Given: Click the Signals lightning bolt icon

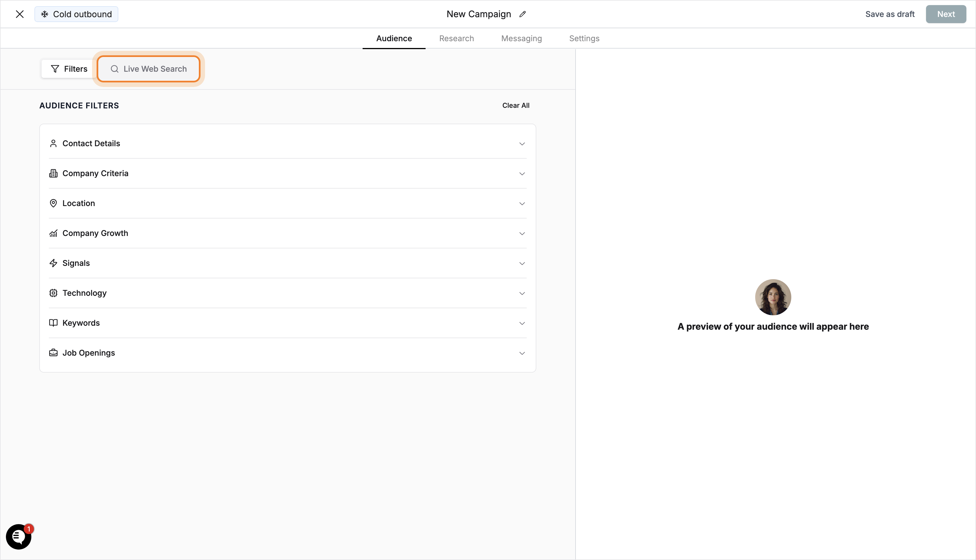Looking at the screenshot, I should tap(53, 263).
